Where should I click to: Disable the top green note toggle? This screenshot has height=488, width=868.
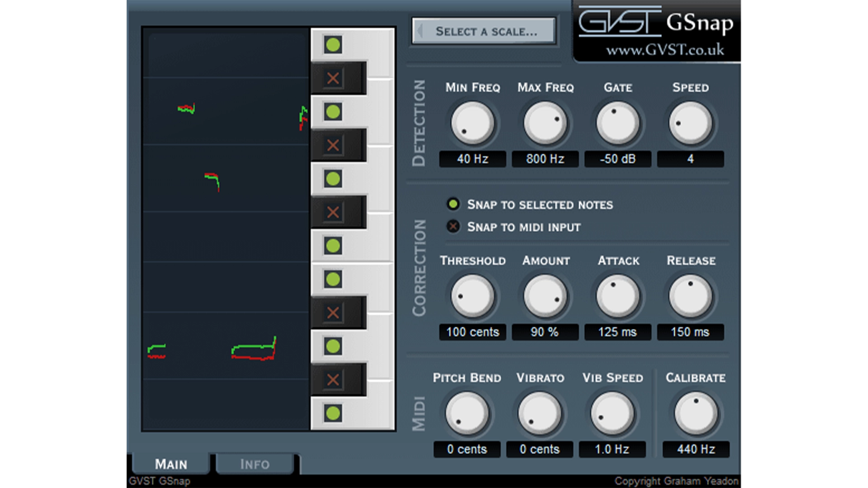(x=333, y=44)
